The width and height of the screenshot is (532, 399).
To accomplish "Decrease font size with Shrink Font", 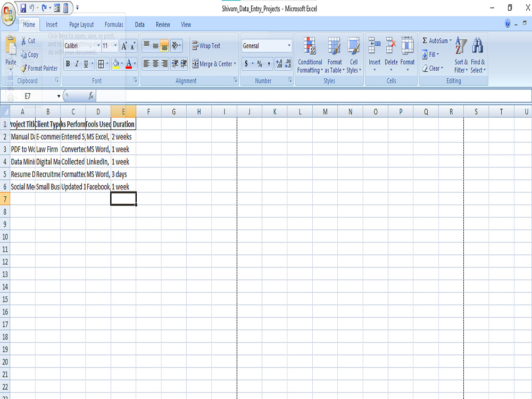I will 132,46.
